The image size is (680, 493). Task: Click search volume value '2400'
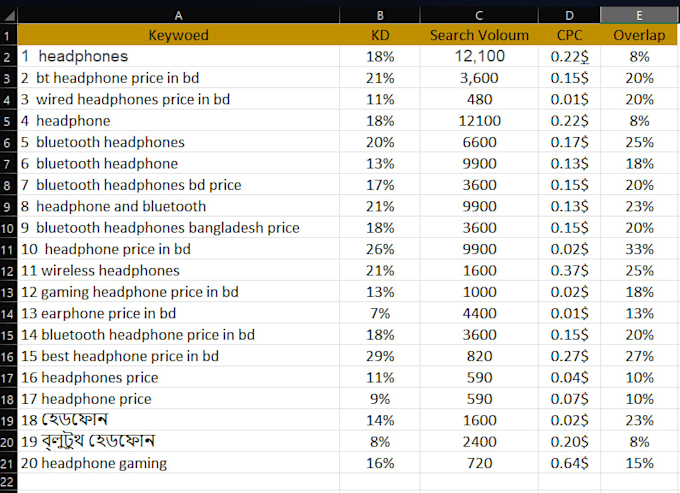479,441
